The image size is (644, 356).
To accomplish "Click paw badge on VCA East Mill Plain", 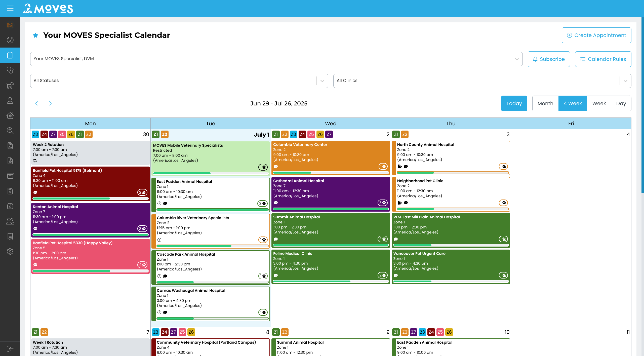I will pos(503,239).
